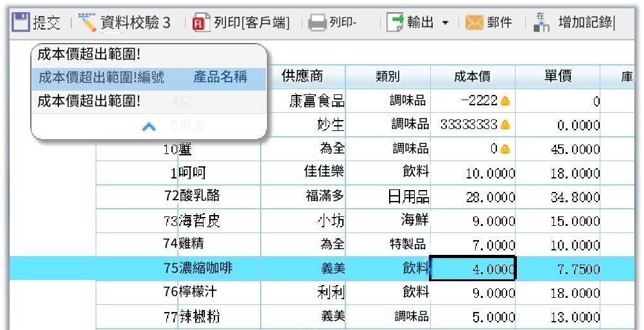Viewport: 644px width, 330px height.
Task: Click the 28.0000 cost cell
Action: pos(473,197)
